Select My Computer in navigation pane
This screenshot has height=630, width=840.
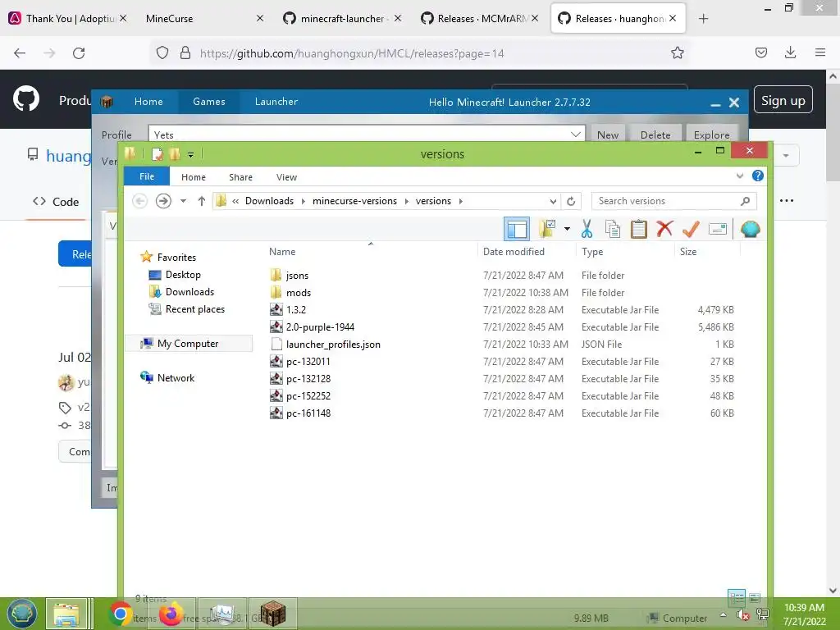[188, 344]
